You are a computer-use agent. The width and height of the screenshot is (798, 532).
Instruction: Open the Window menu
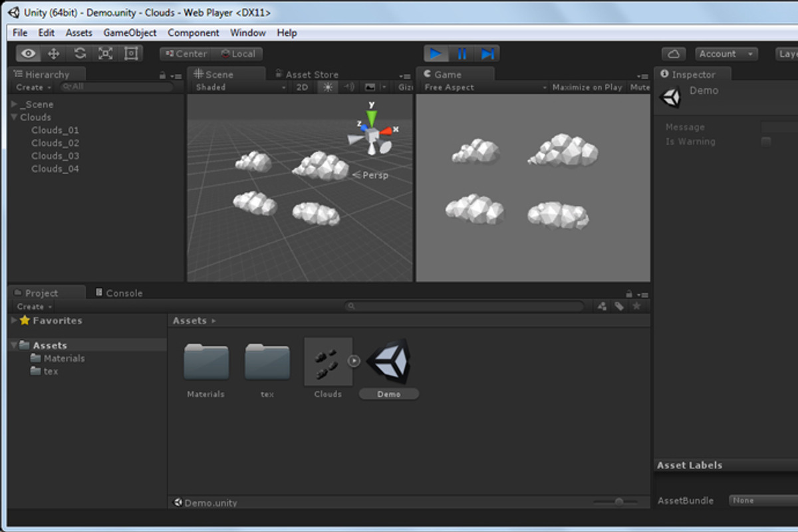(247, 33)
